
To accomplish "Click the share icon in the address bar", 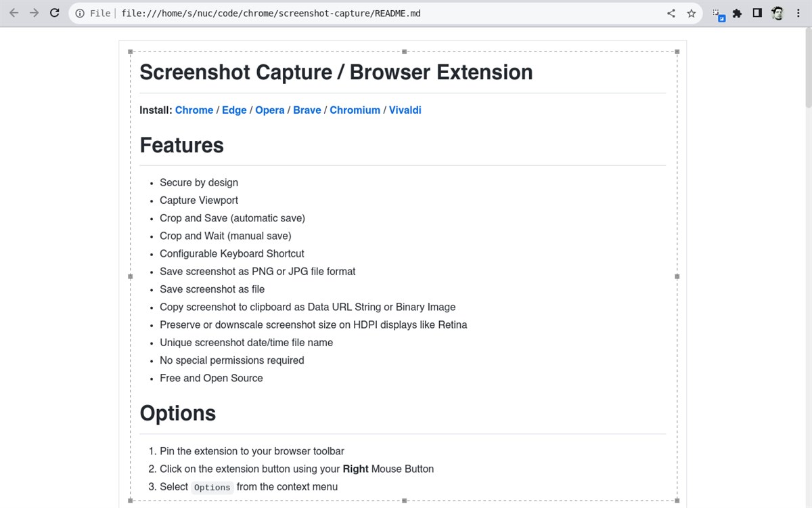I will [671, 13].
